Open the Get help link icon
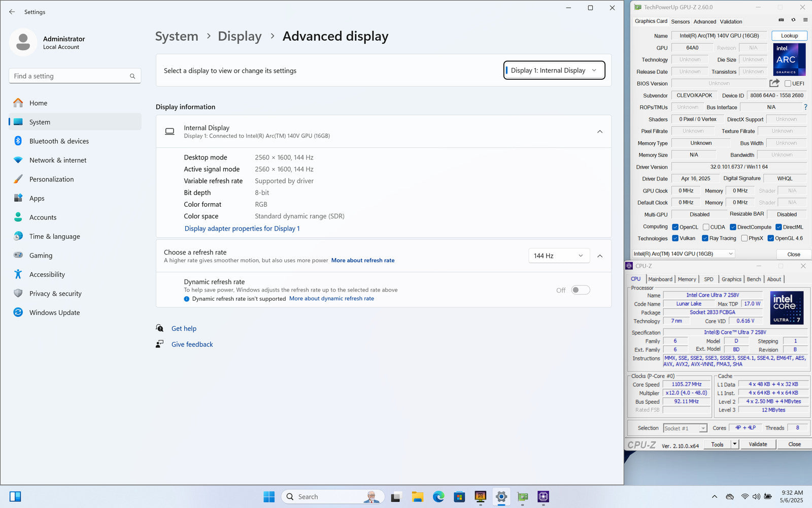Image resolution: width=812 pixels, height=508 pixels. point(160,328)
